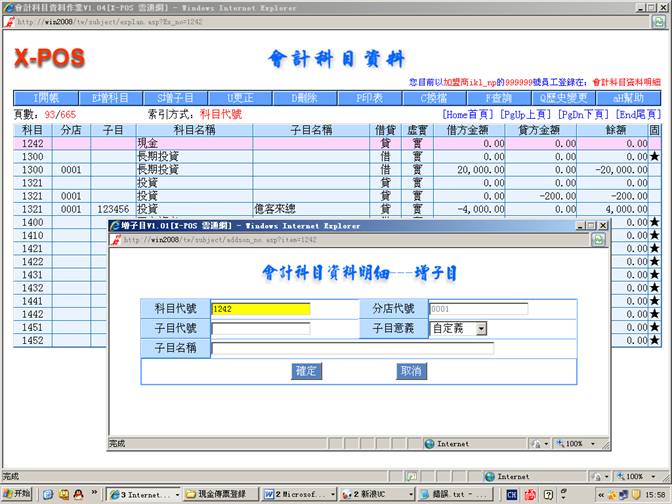Click the F查詢 menu button
672x504 pixels.
(x=499, y=98)
